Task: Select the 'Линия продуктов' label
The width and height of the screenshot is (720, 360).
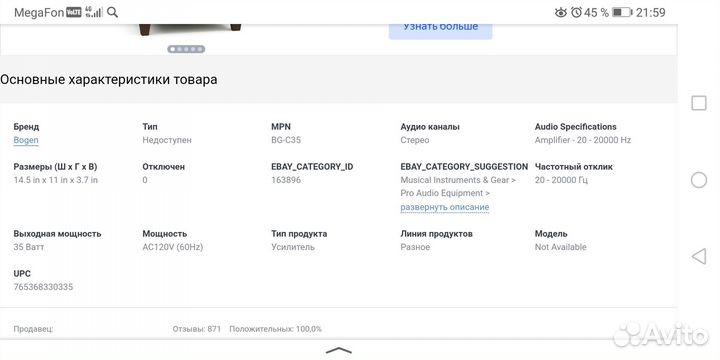Action: tap(436, 234)
